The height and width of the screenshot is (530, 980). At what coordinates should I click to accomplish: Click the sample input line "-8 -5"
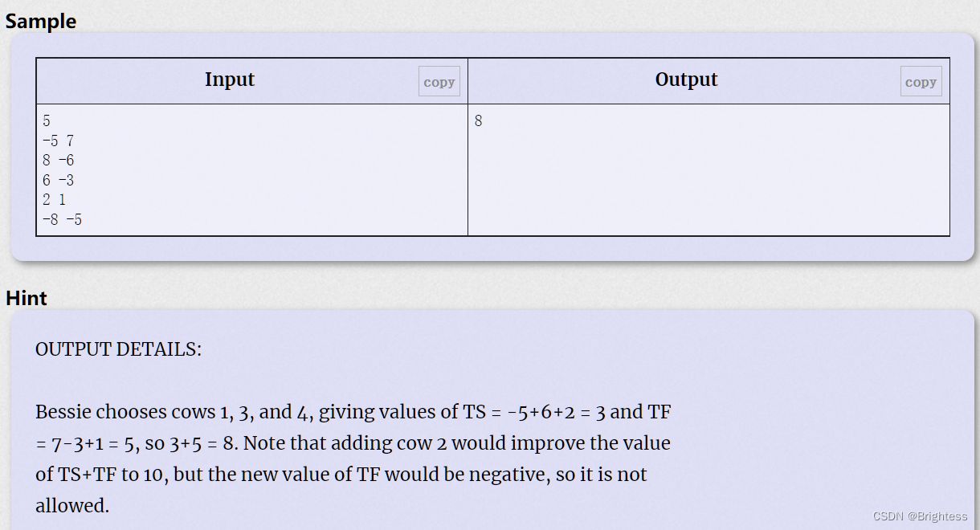click(x=62, y=219)
